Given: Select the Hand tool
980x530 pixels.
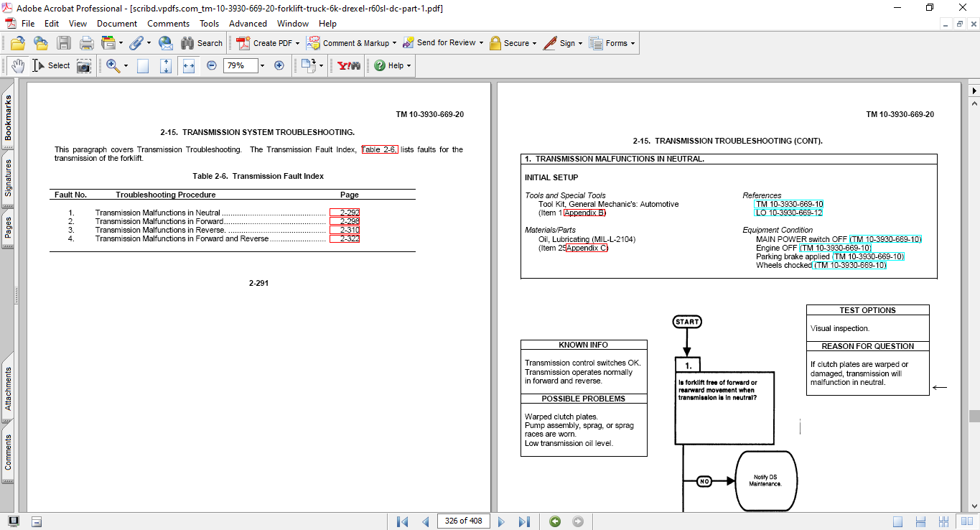Looking at the screenshot, I should pyautogui.click(x=18, y=65).
